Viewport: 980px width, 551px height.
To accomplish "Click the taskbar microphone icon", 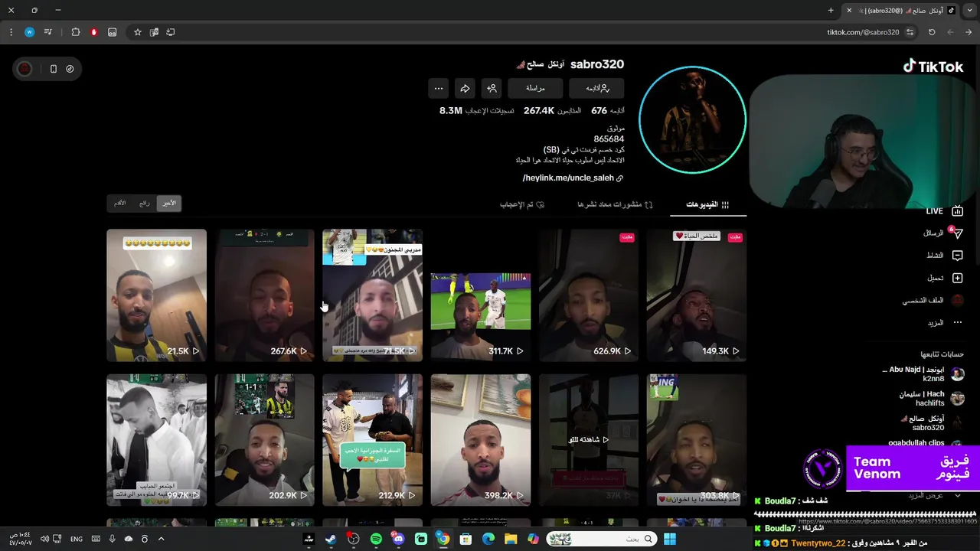I will [112, 539].
